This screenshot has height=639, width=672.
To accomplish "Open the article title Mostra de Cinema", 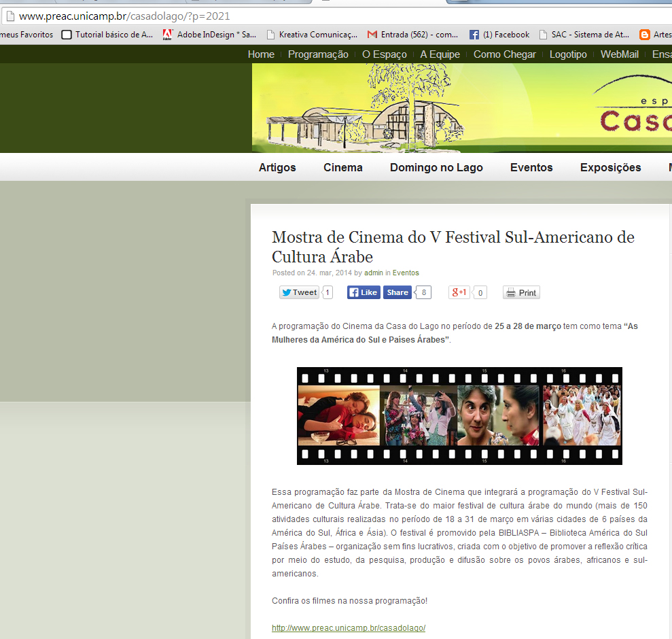I will pyautogui.click(x=453, y=247).
